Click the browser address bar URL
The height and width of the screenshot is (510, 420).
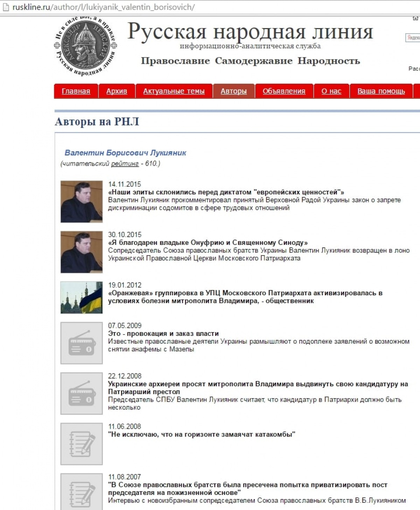(104, 7)
